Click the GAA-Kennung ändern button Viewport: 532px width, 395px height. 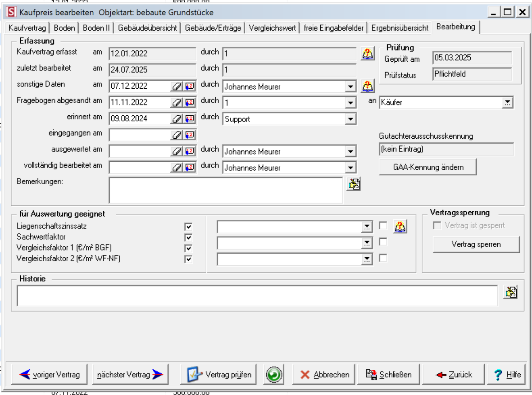(428, 167)
